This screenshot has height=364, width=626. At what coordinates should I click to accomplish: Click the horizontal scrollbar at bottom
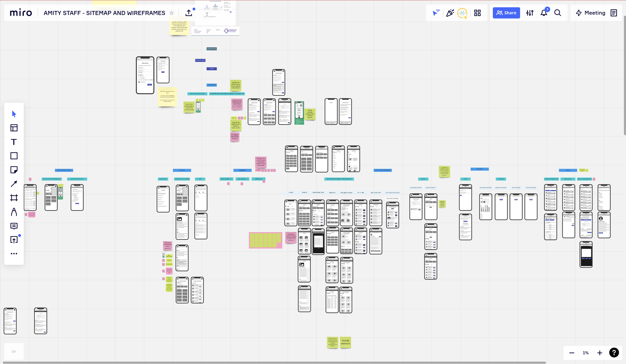point(274,362)
